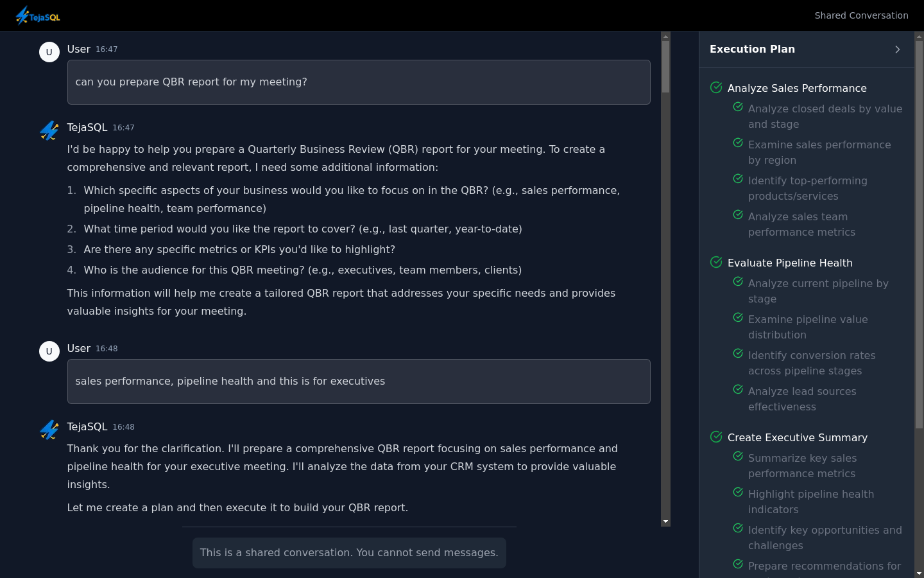Click 'Identify key opportunities and challenges' item
Screen dimensions: 924x578
[825, 538]
